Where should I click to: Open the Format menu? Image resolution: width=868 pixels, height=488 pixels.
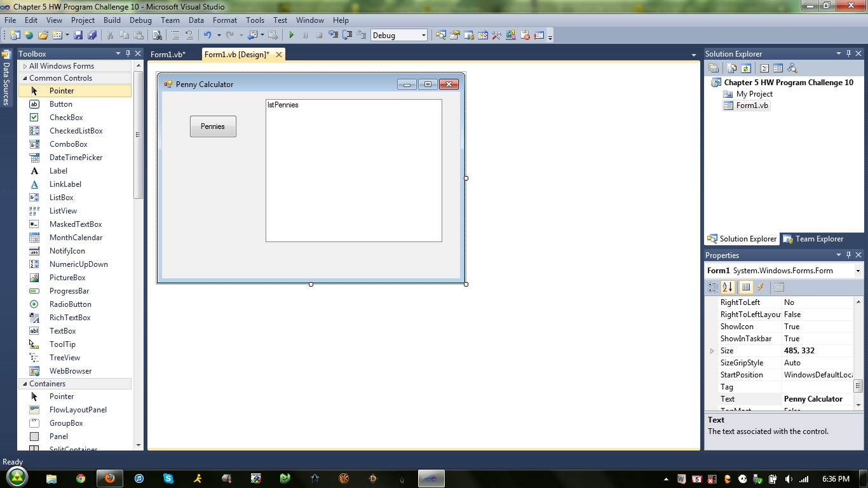(224, 20)
